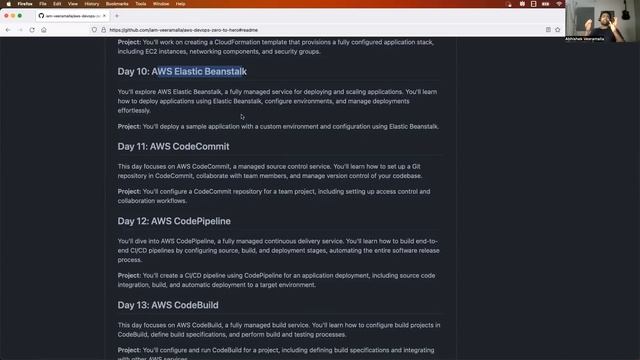
Task: Toggle reader view icon in address bar
Action: point(548,30)
